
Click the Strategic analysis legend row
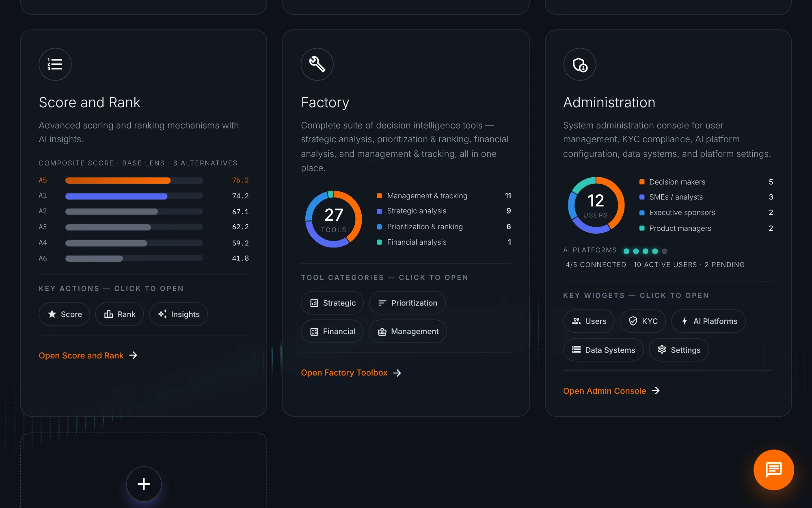pos(444,211)
